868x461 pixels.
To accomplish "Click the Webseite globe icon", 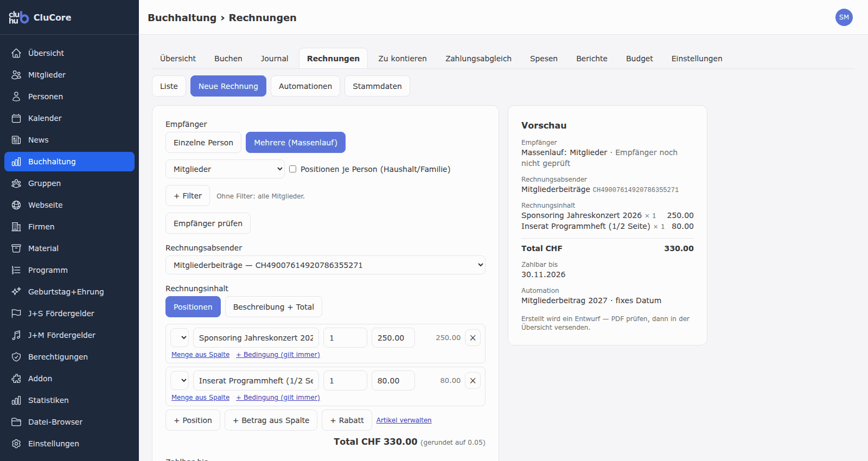I will (x=16, y=205).
